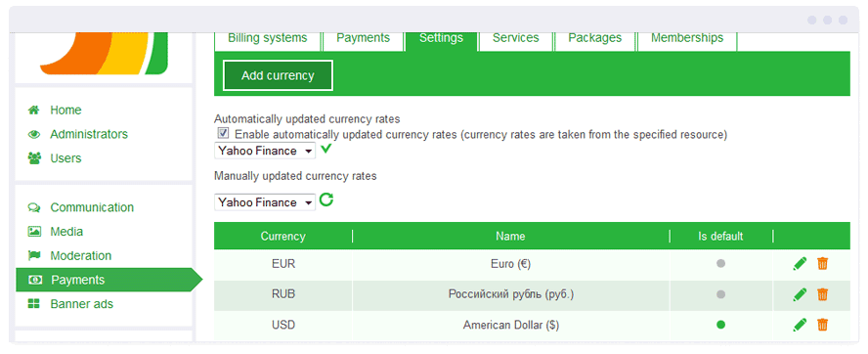Confirm automatic source with green checkmark

(x=325, y=149)
